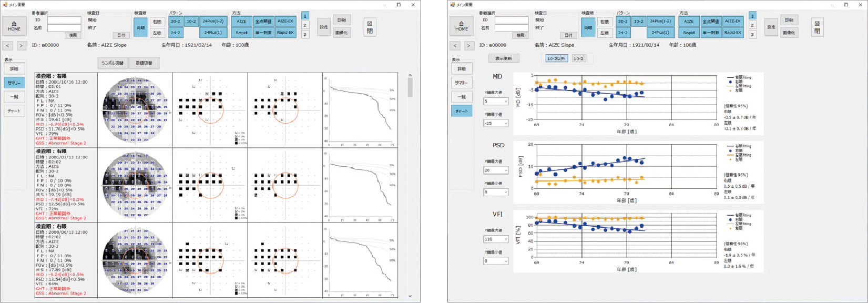Click patient ID input field in left window
The height and width of the screenshot is (303, 868).
[64, 20]
